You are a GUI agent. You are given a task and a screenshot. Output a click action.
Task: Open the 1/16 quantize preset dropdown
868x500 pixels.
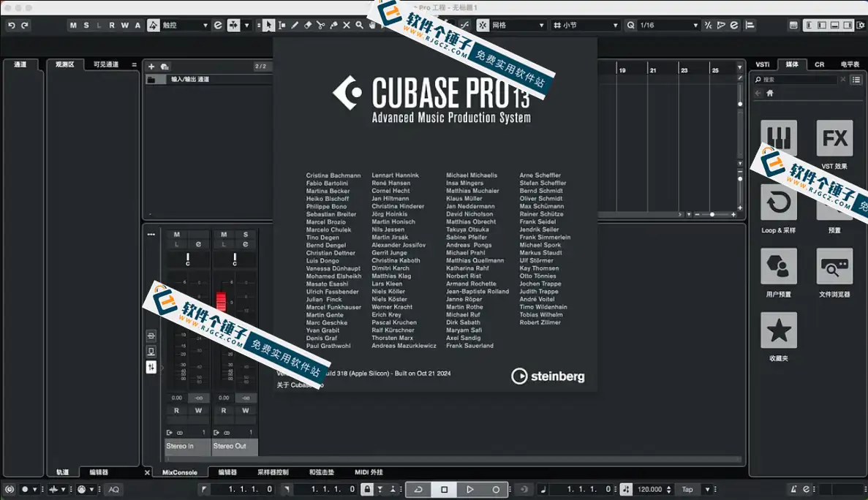668,26
